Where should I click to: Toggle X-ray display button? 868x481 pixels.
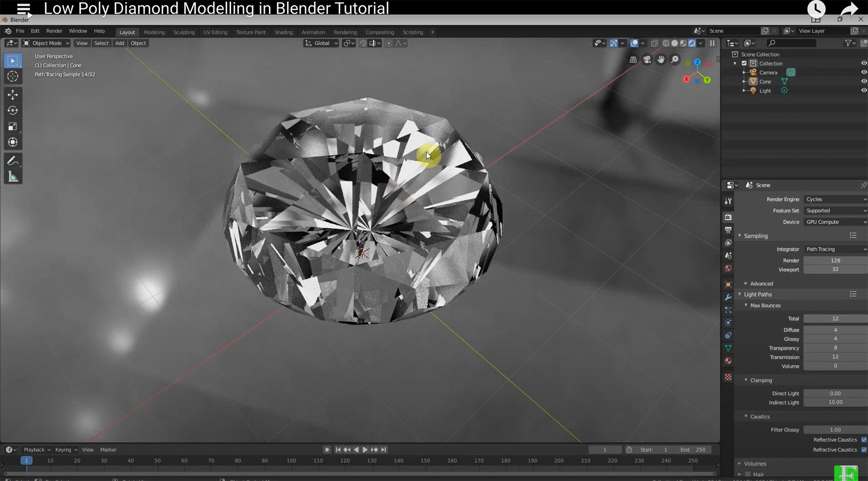click(x=654, y=43)
